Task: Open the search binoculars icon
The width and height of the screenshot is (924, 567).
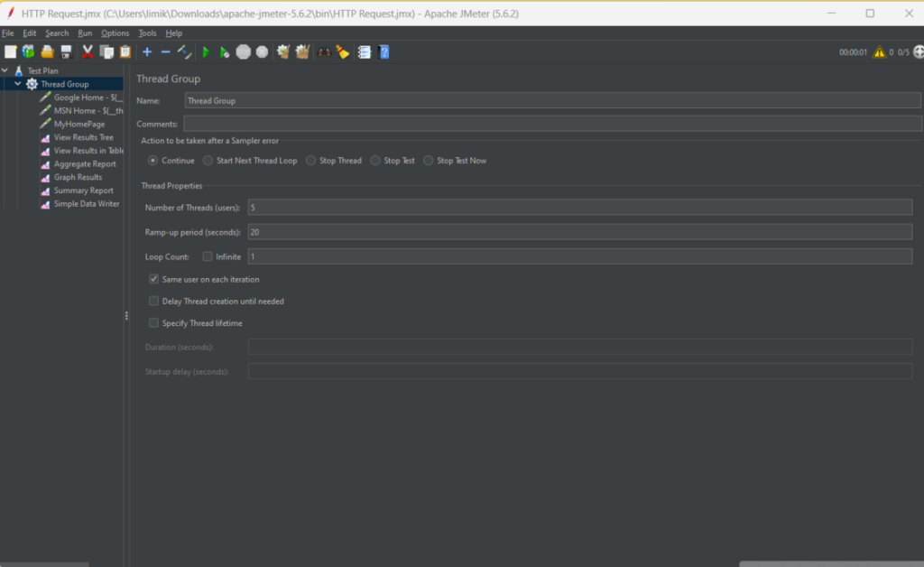Action: (323, 51)
